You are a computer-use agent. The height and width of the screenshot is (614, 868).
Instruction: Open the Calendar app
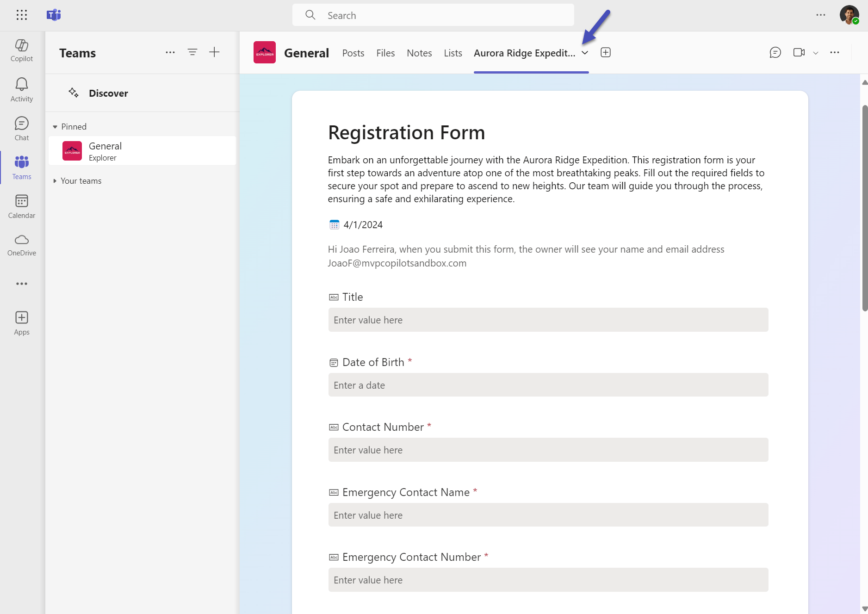21,206
